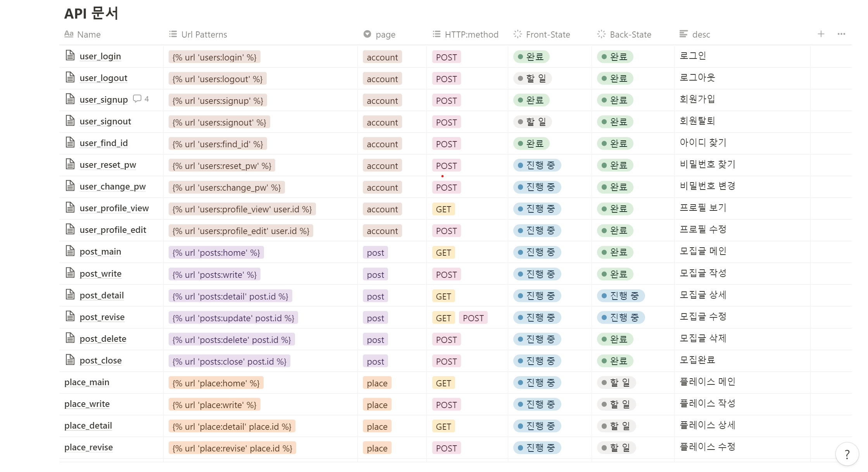Click the document icon next to post_close
The image size is (868, 472).
pos(70,360)
